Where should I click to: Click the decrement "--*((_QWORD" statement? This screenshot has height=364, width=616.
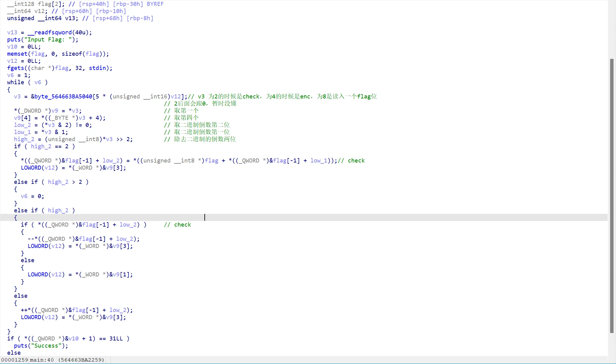pos(84,239)
